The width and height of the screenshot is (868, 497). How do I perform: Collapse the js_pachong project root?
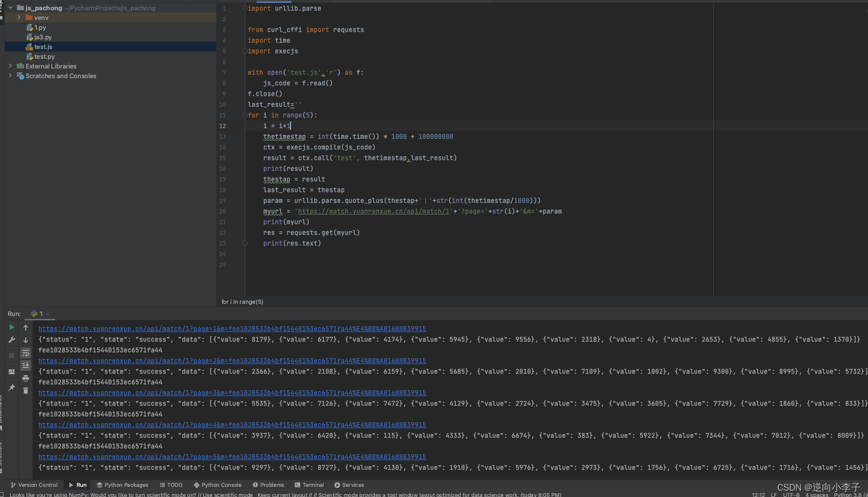coord(10,8)
